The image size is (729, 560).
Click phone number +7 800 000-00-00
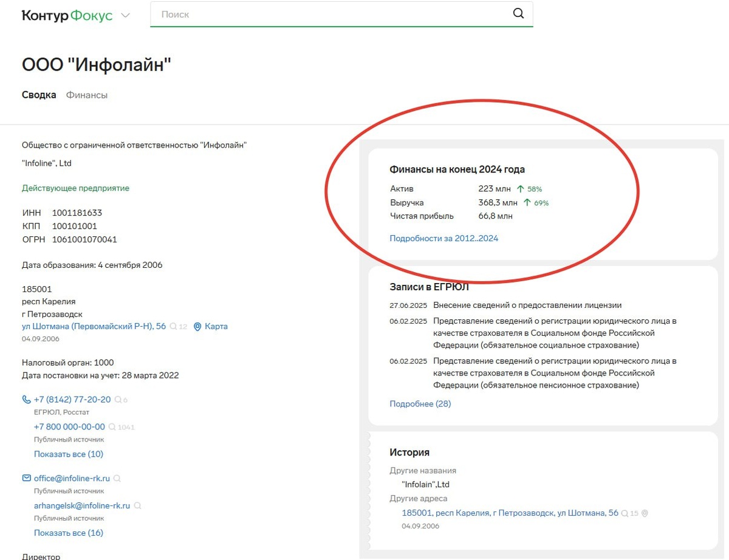69,426
